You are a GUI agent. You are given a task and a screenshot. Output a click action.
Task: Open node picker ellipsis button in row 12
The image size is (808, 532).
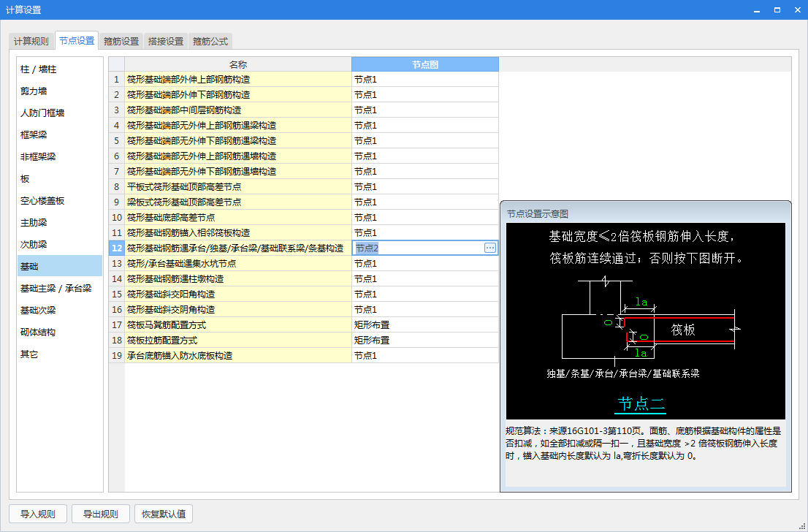point(490,248)
